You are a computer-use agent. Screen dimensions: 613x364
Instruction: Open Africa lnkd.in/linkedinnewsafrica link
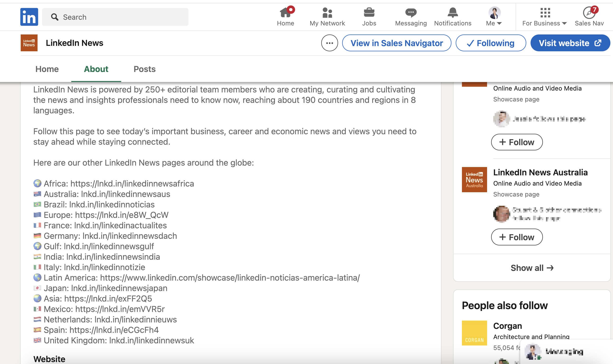coord(132,183)
